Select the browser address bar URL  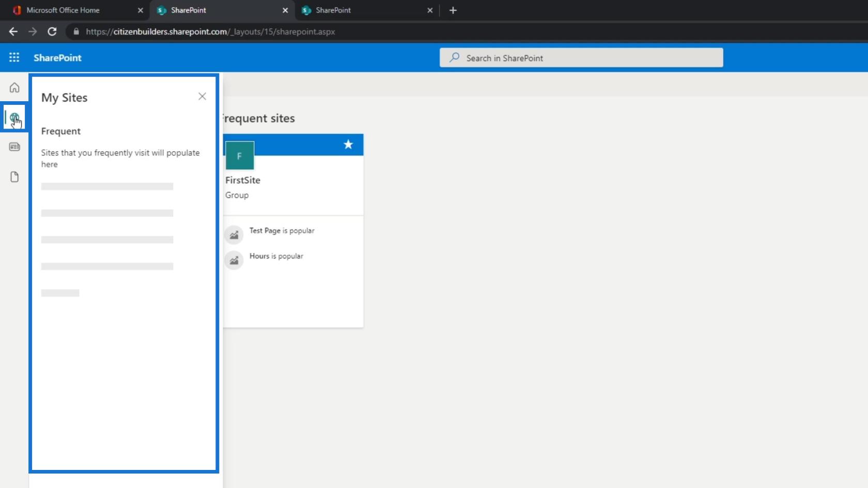(x=210, y=32)
